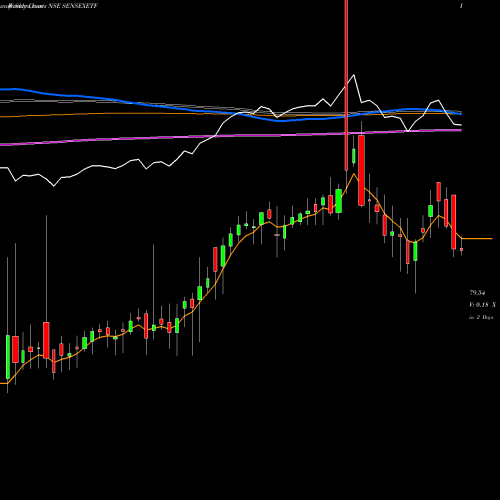
Task: Click the tall red spike line reaching chart top
Action: (346, 85)
